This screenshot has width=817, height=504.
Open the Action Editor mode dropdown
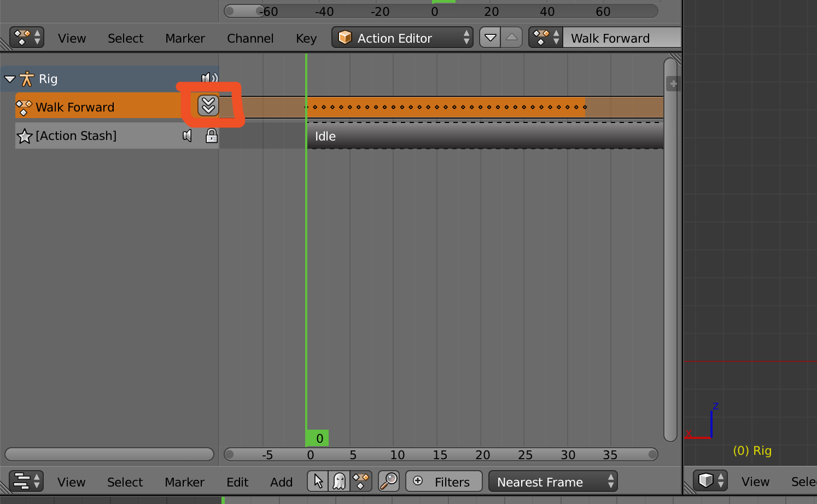click(402, 38)
